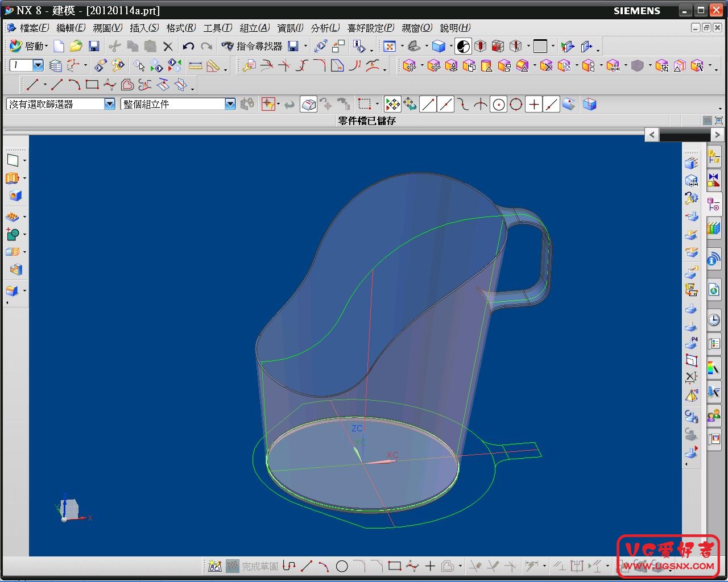Toggle the Point on Curve snap option
The image size is (728, 582).
(551, 104)
